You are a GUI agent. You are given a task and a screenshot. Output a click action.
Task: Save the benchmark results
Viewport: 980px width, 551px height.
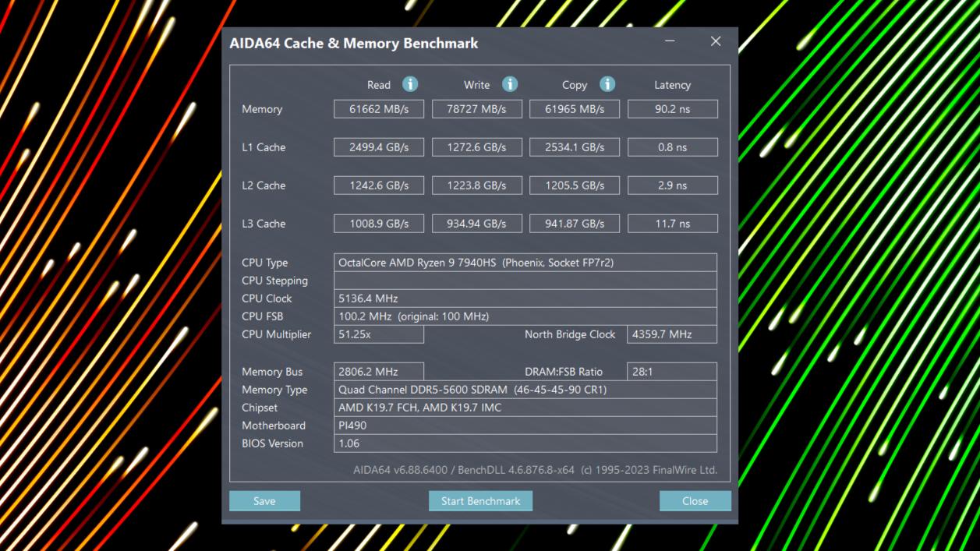[x=264, y=501]
